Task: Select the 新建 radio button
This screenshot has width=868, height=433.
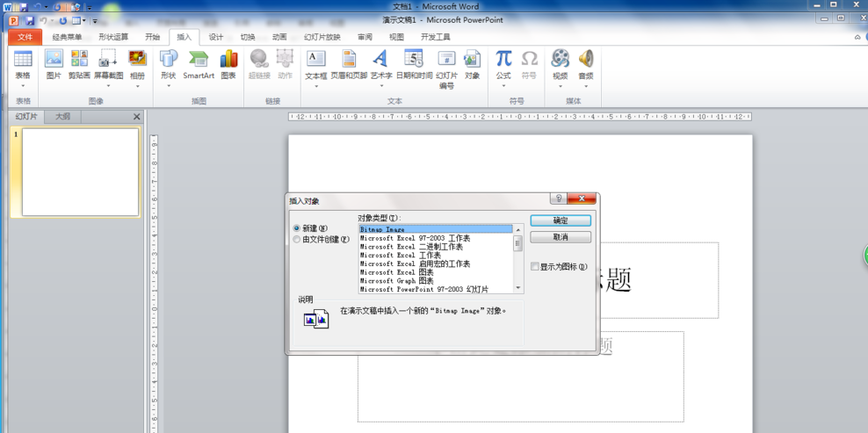Action: [297, 228]
